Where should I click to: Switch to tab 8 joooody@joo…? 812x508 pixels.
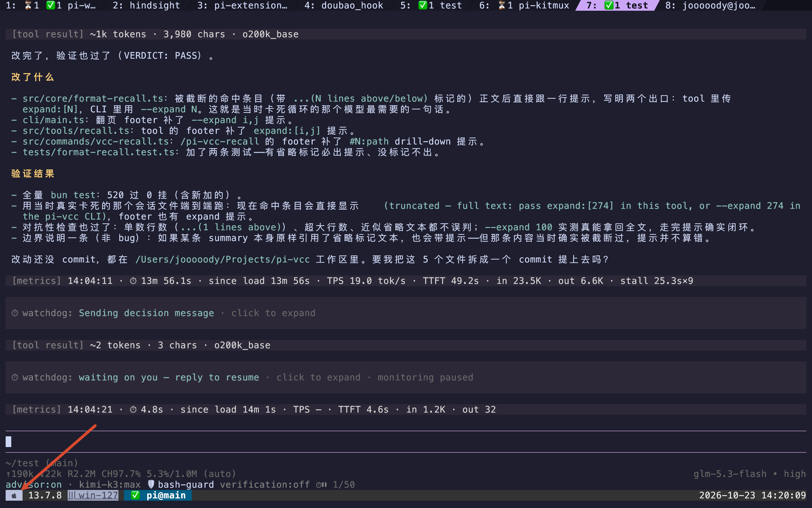tap(710, 5)
